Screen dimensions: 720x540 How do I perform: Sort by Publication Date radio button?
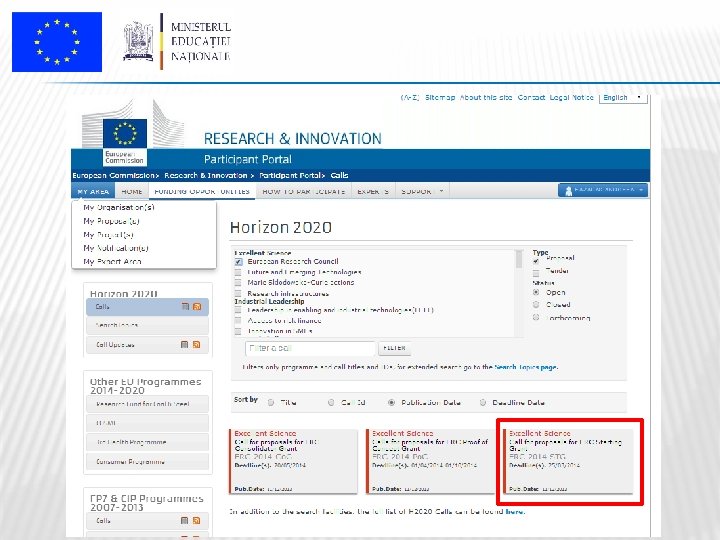391,403
